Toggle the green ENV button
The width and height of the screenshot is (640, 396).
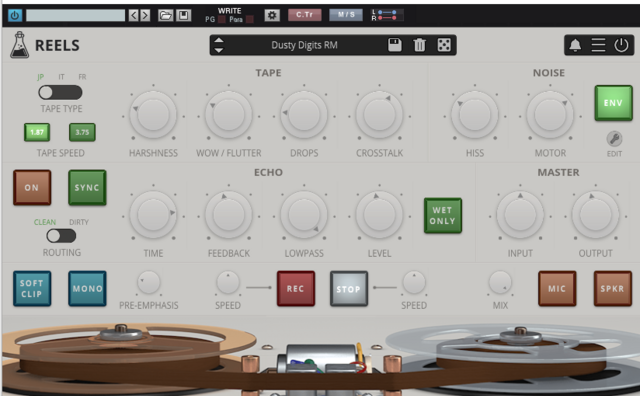[x=613, y=103]
